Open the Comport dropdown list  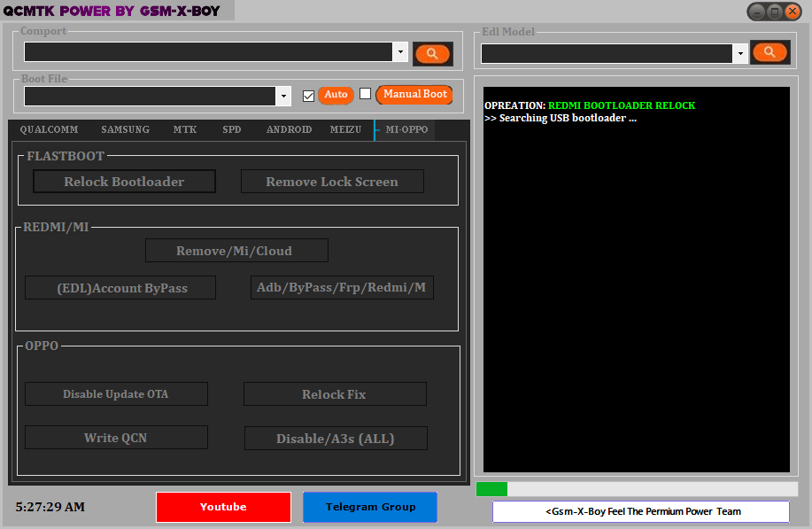[x=400, y=51]
